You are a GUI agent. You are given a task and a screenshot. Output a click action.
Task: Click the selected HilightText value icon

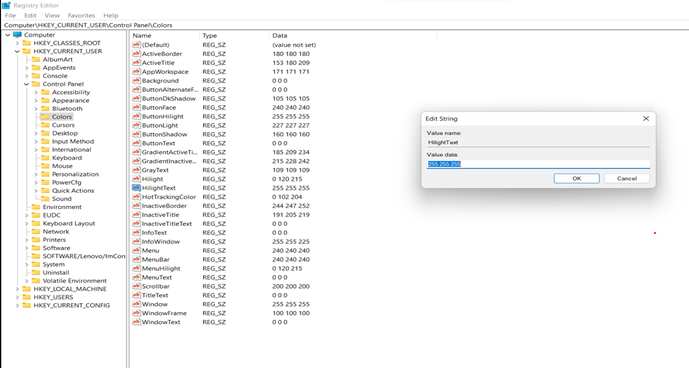point(136,188)
